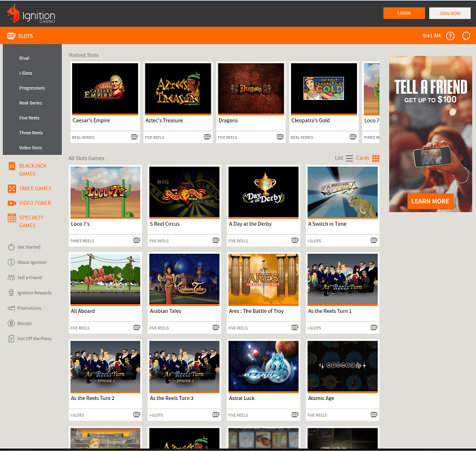Screen dimensions: 476x451
Task: Click the Get Started power icon
Action: pos(12,247)
